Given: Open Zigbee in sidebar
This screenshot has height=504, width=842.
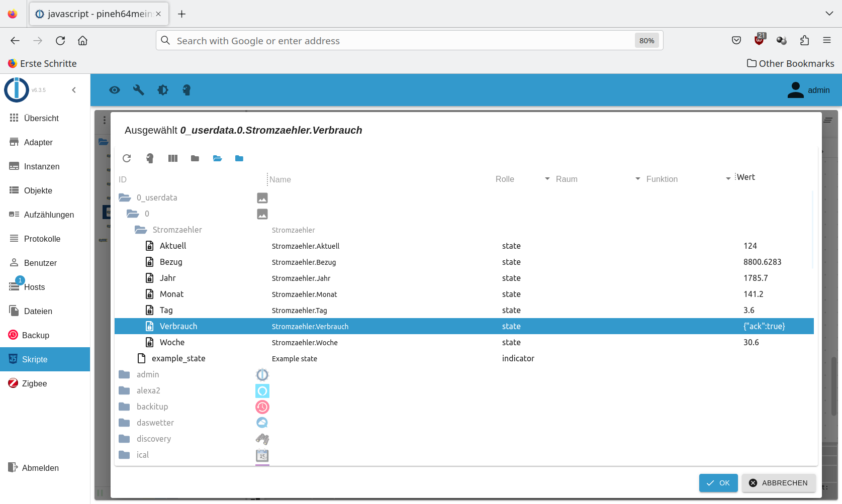Looking at the screenshot, I should tap(45, 383).
